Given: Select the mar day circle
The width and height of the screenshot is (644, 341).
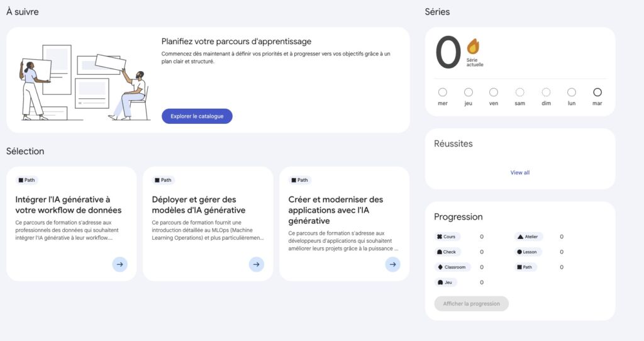Looking at the screenshot, I should click(x=597, y=92).
